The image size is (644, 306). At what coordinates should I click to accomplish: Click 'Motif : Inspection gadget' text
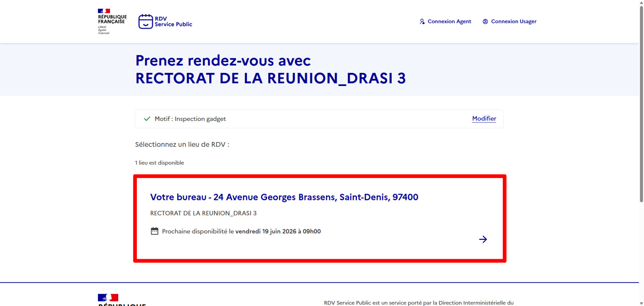tap(190, 119)
